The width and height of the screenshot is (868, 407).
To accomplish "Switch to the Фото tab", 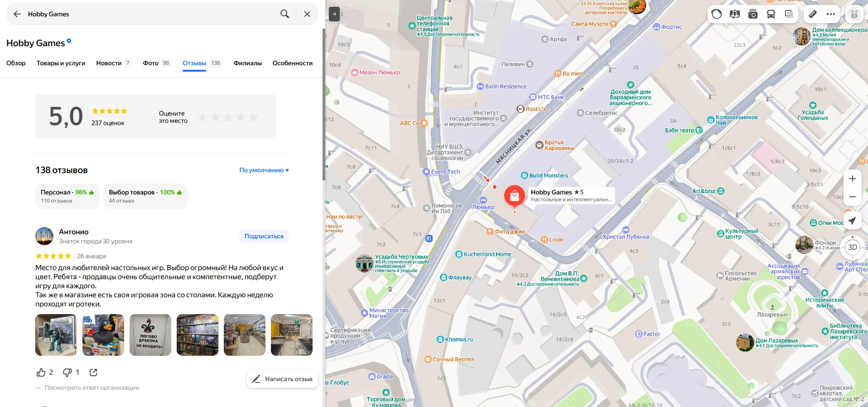I will click(157, 63).
